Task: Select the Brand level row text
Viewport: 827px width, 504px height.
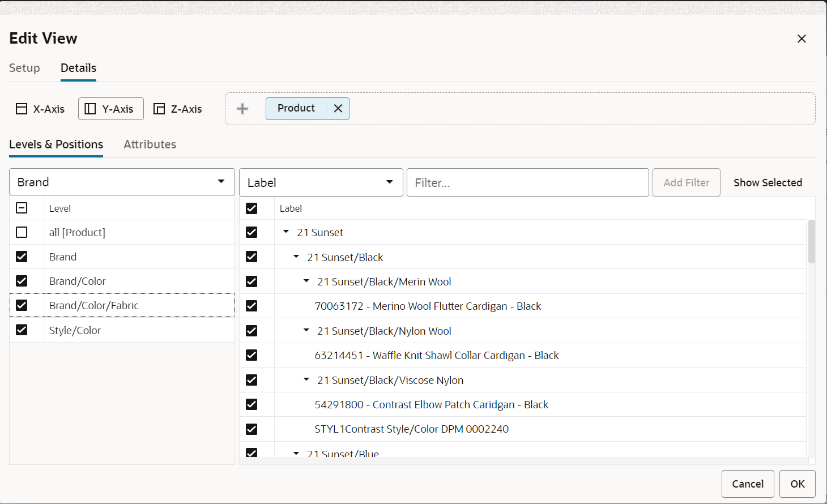Action: pos(63,257)
